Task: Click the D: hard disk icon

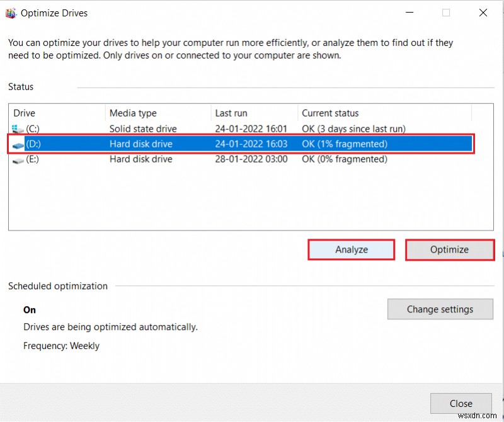Action: point(18,144)
